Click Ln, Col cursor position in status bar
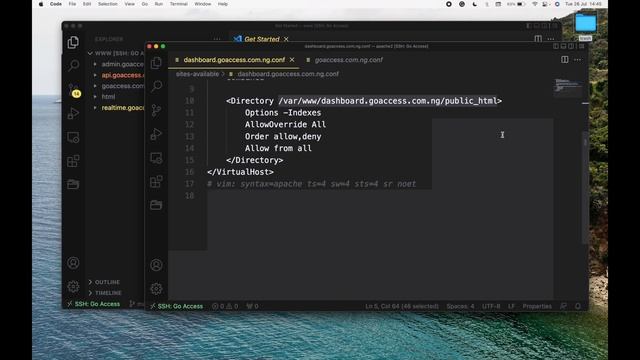640x360 pixels. click(402, 306)
